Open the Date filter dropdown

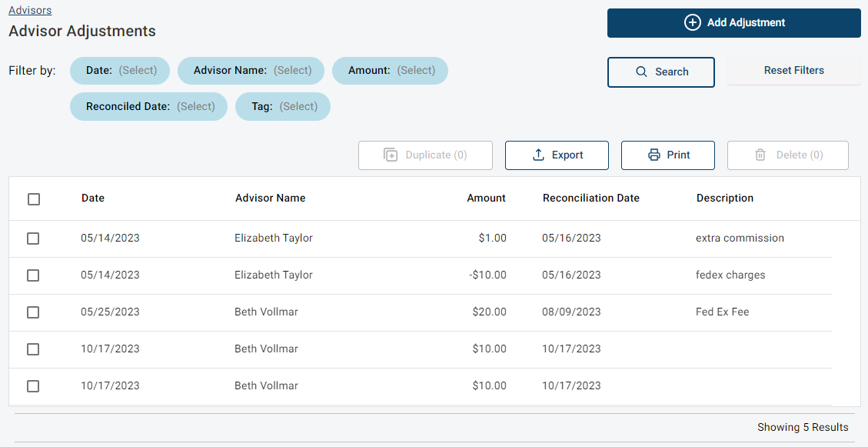[x=120, y=71]
